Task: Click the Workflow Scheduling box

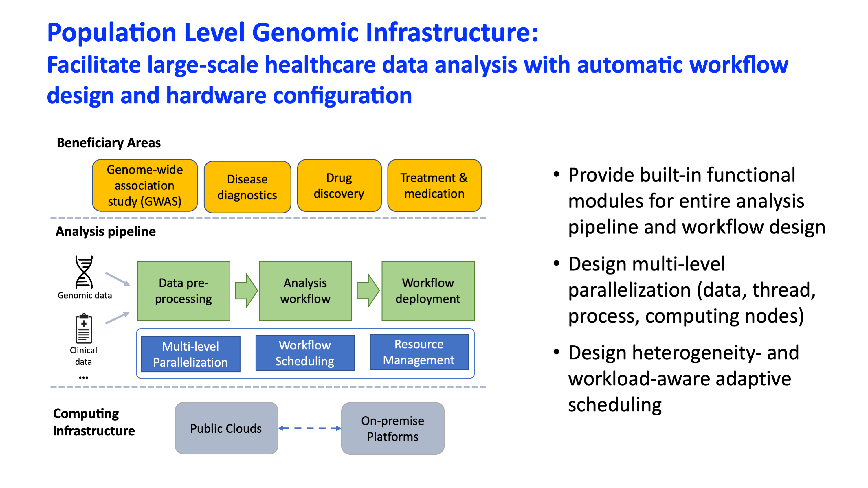Action: [x=305, y=353]
